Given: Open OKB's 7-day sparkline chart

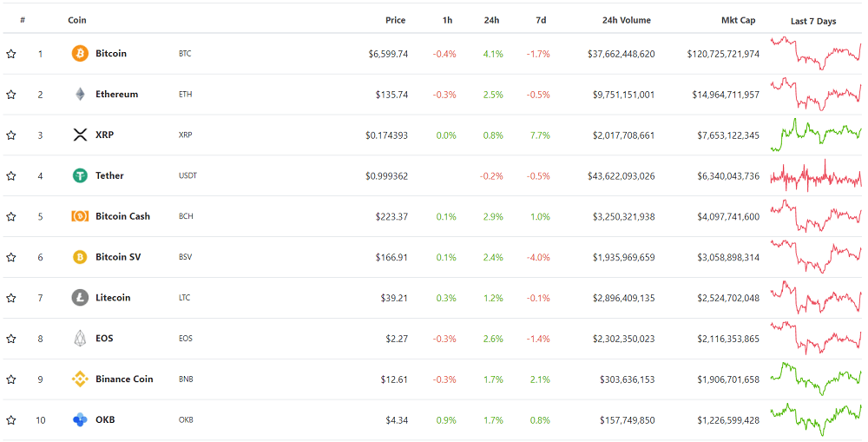Looking at the screenshot, I should (x=816, y=419).
